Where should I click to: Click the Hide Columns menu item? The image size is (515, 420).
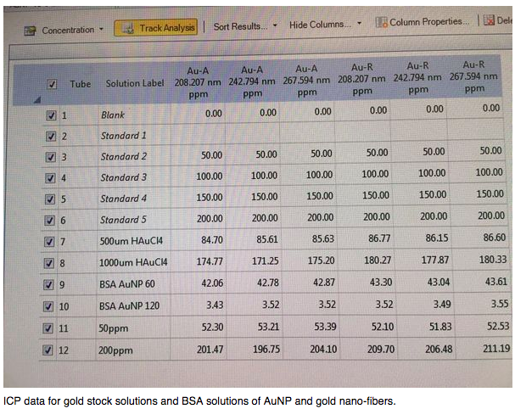[x=321, y=25]
